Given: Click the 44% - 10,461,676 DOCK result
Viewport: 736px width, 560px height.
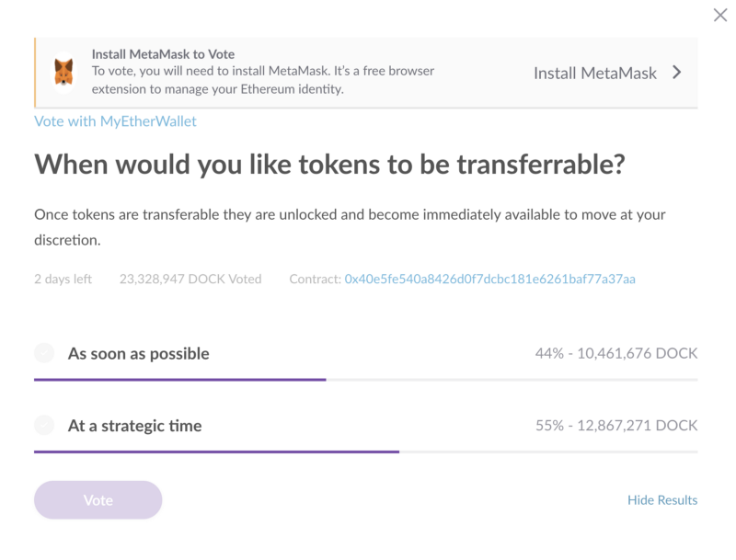Looking at the screenshot, I should 616,353.
